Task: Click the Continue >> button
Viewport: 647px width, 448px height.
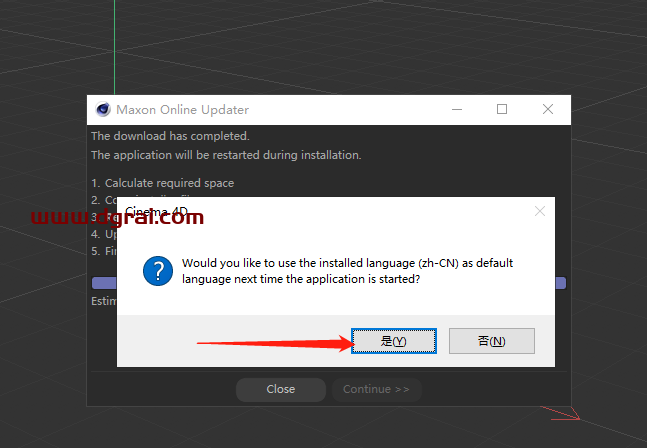Action: 376,389
